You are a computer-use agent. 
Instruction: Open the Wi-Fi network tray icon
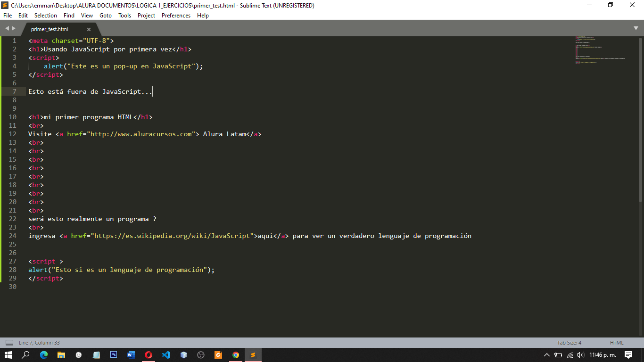570,355
